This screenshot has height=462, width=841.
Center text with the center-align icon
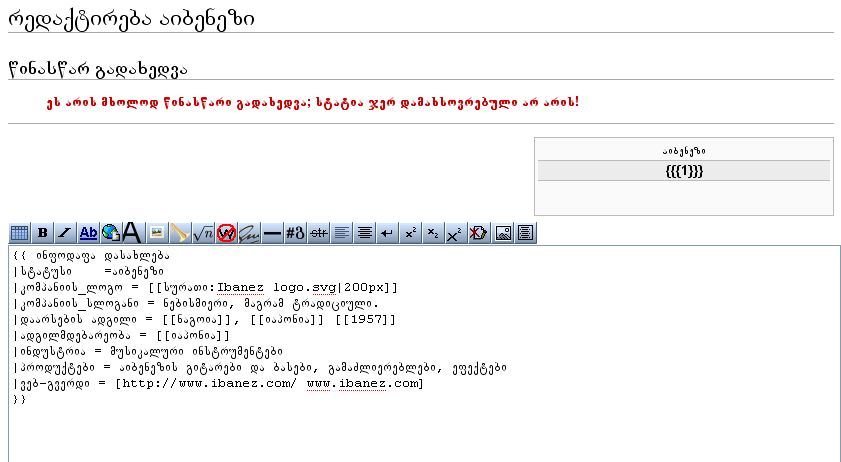coord(365,233)
